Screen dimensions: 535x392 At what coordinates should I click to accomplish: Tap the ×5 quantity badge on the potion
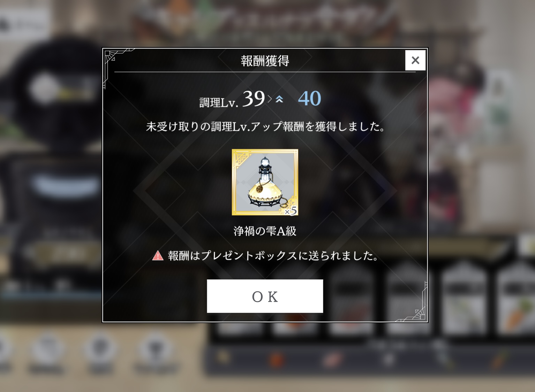pyautogui.click(x=291, y=210)
